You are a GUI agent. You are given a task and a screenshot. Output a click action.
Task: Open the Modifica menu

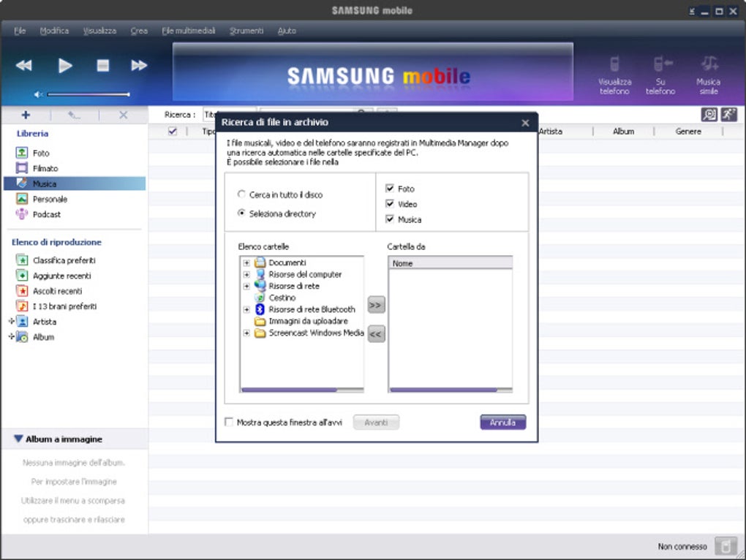(x=54, y=31)
